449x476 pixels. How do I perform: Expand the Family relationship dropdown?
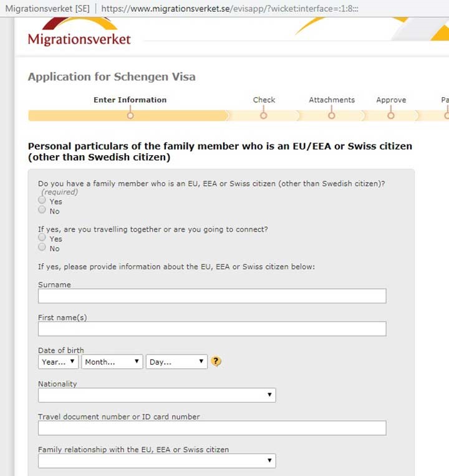[x=157, y=461]
